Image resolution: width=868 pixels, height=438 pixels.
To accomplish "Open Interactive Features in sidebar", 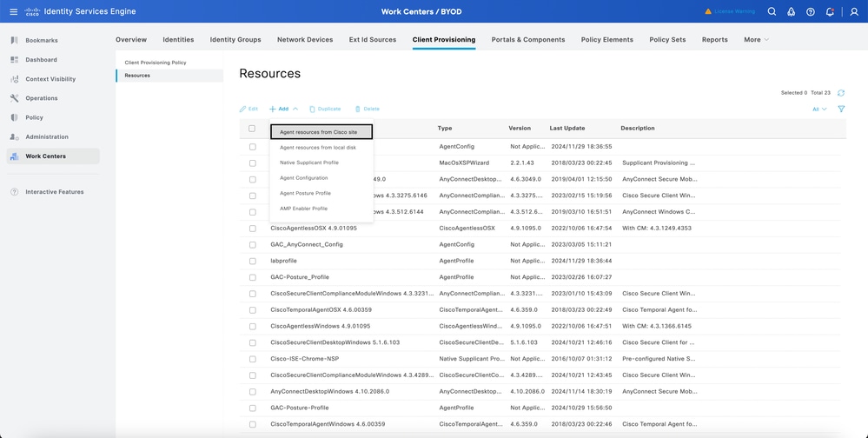I will pyautogui.click(x=53, y=192).
